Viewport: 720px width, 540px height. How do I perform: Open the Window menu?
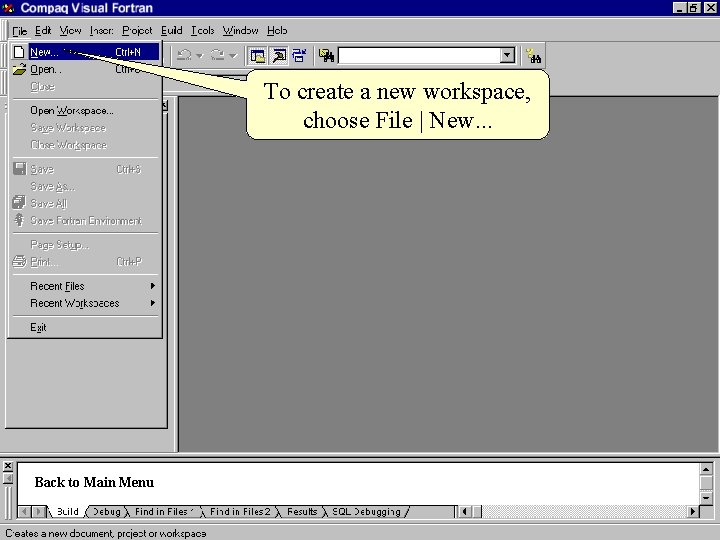point(240,31)
